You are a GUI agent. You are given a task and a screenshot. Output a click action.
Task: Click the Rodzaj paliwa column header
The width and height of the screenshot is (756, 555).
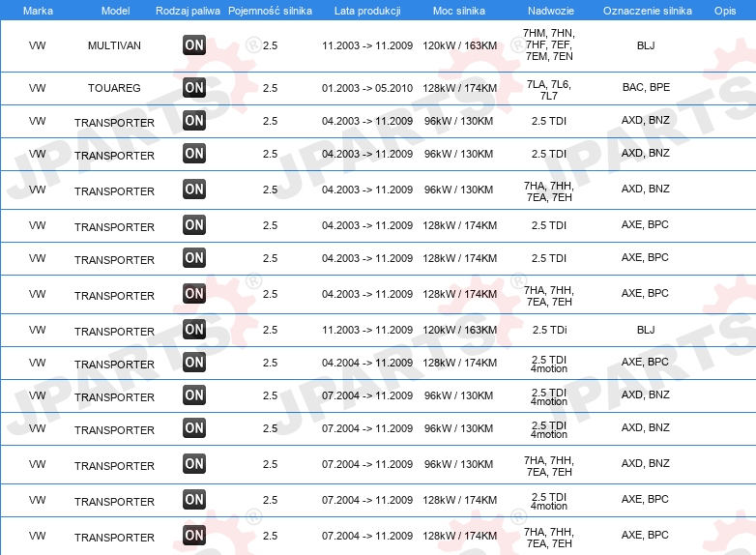[x=189, y=11]
